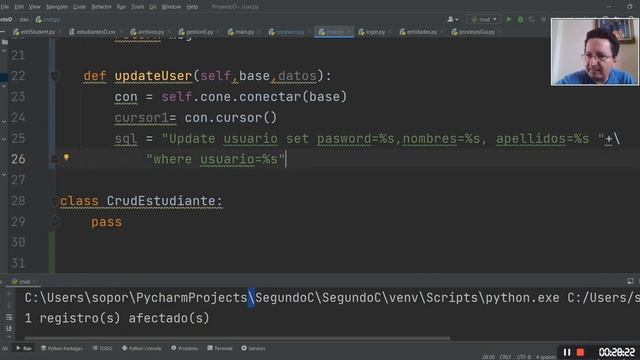Image resolution: width=640 pixels, height=360 pixels.
Task: Stop the screen recording with red button
Action: pos(580,352)
